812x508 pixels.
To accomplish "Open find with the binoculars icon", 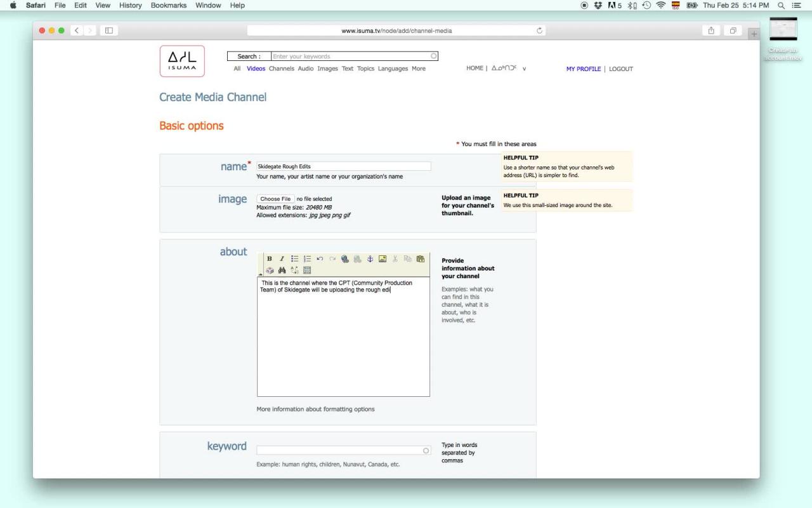I will pos(282,270).
